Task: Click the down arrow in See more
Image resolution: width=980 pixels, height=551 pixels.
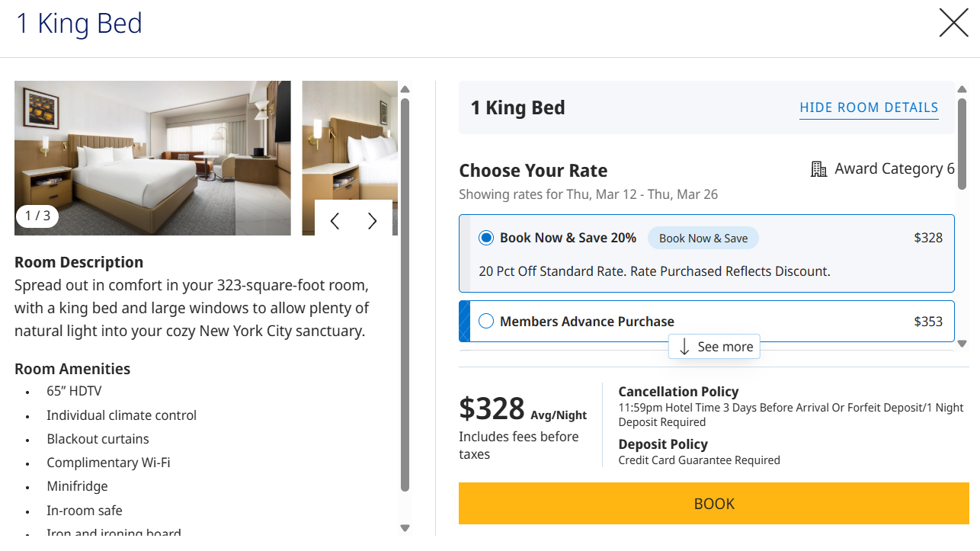Action: [684, 347]
